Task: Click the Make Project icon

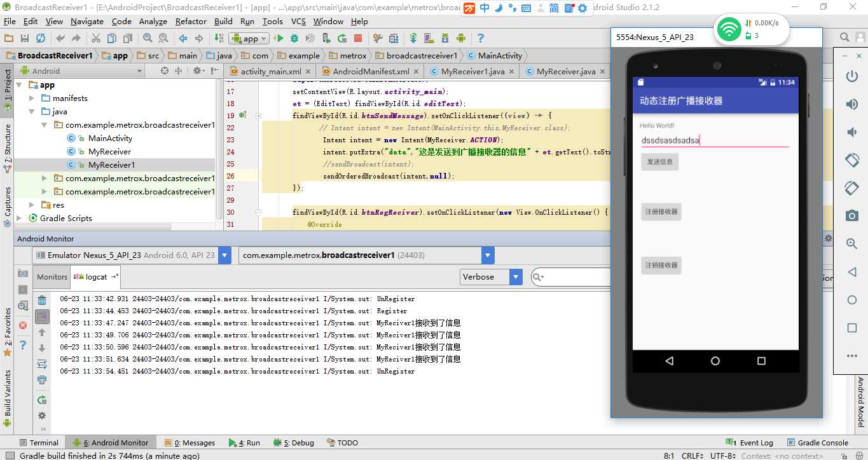Action: 219,38
